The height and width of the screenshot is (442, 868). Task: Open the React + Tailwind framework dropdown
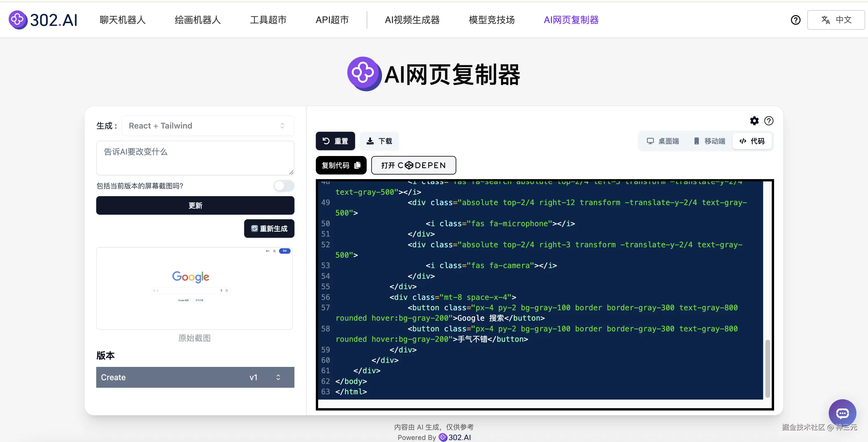tap(207, 126)
